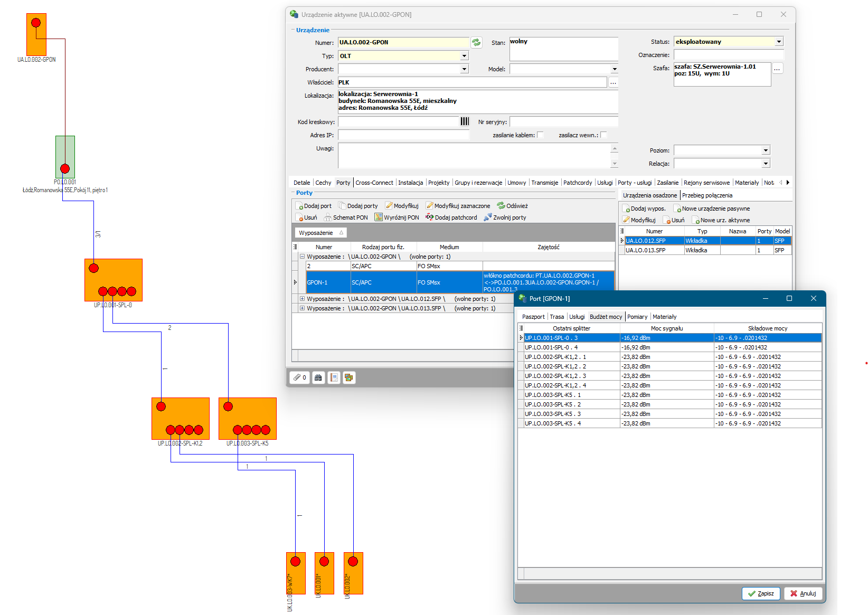Click Modyfikuj in Urządzenia osadzone panel

tap(639, 220)
